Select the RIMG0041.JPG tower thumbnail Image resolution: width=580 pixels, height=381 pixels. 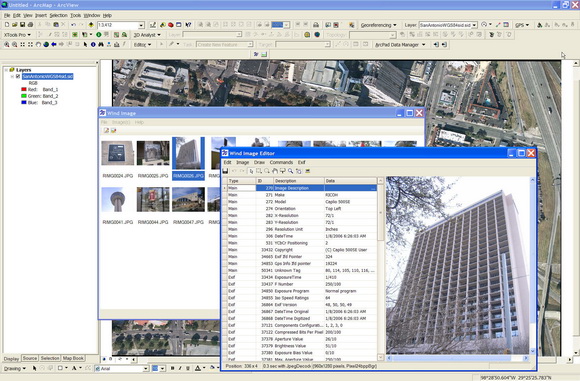pos(118,199)
